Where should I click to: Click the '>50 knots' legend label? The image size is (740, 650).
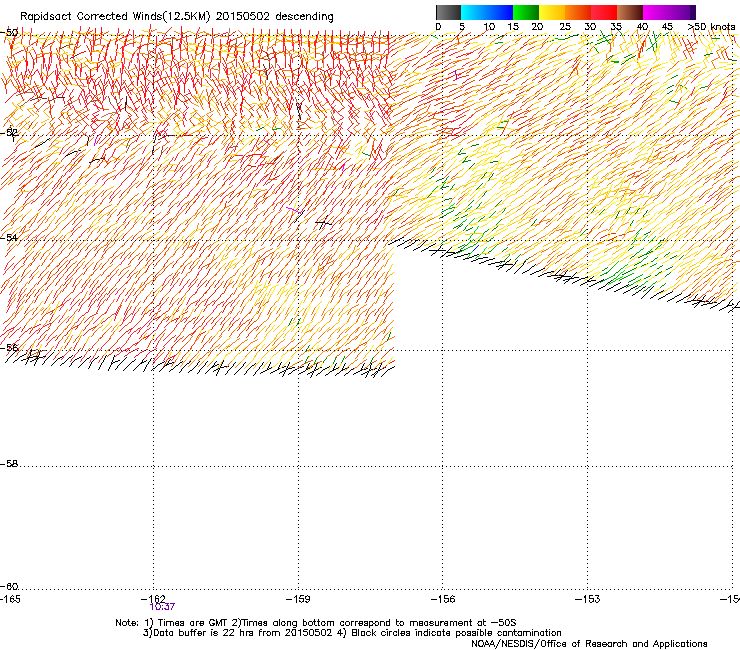[x=711, y=27]
